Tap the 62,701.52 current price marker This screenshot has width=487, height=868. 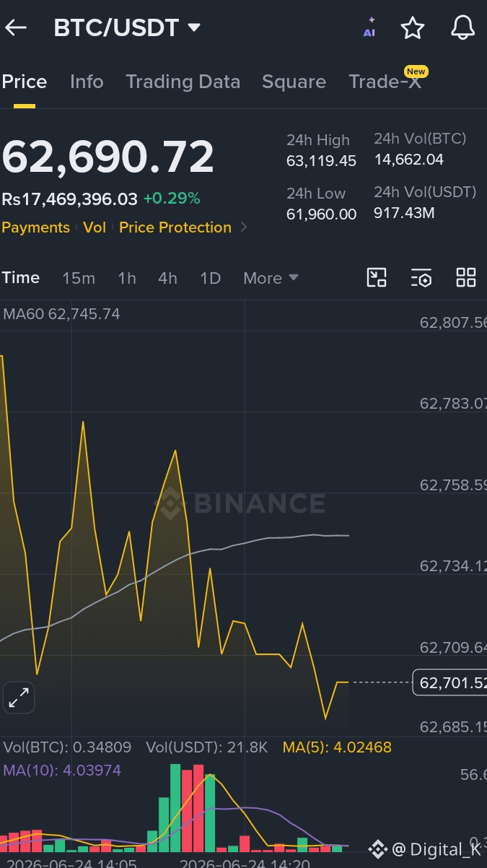click(449, 682)
